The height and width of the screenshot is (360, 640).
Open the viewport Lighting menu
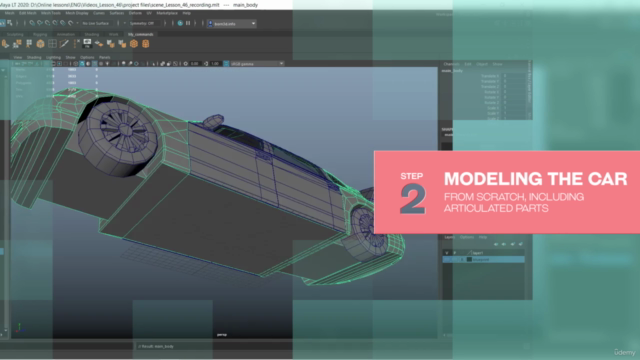(x=53, y=57)
